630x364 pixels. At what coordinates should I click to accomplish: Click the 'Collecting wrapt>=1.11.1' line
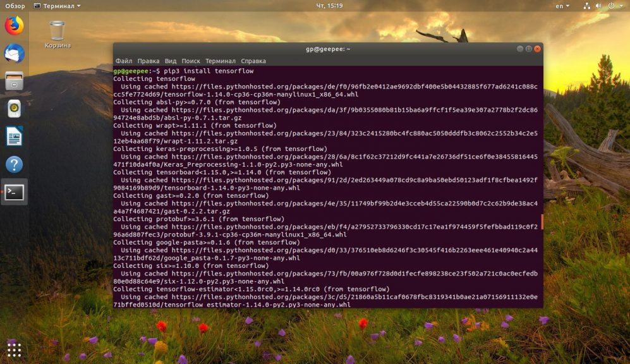click(195, 125)
